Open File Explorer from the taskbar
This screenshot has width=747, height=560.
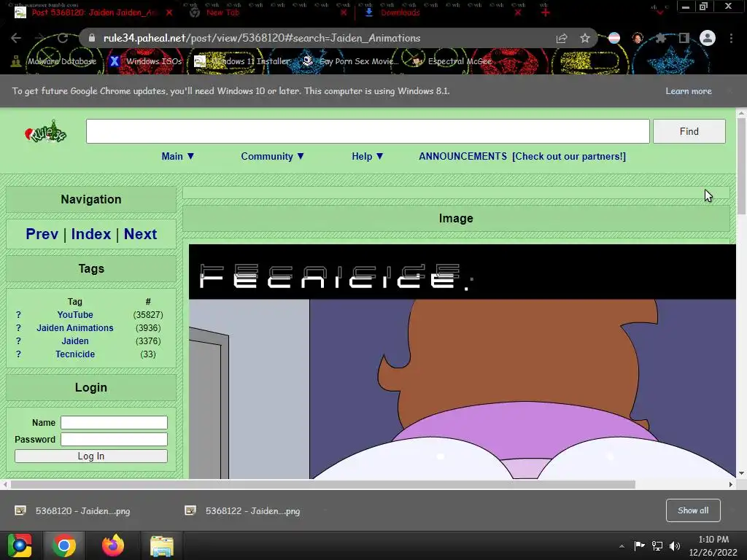(x=162, y=545)
